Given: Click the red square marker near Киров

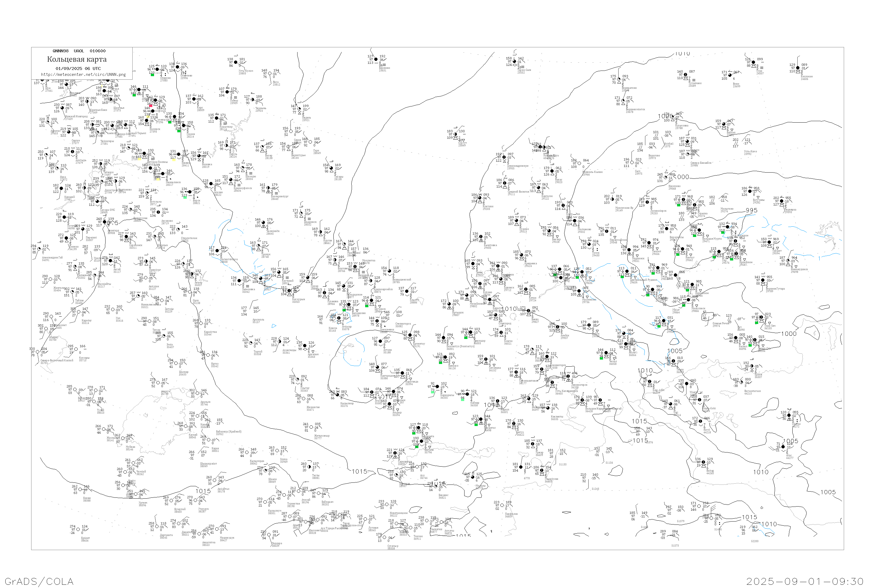Looking at the screenshot, I should click(151, 105).
